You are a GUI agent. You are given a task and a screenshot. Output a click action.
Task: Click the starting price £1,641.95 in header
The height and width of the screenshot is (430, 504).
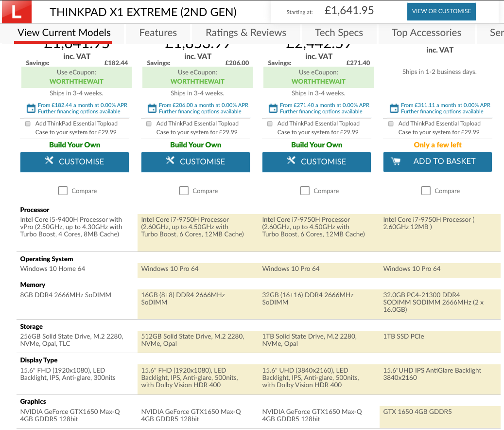(349, 11)
